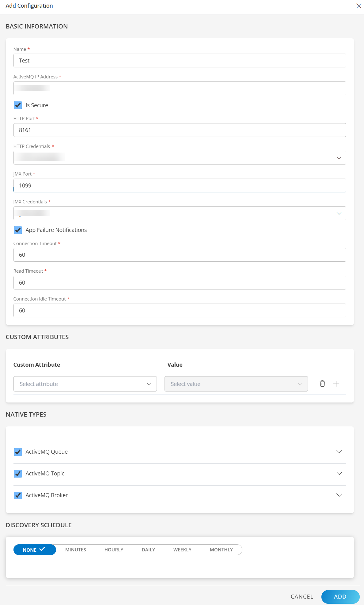The image size is (364, 605).
Task: Expand the ActiveMQ Queue section
Action: [339, 452]
